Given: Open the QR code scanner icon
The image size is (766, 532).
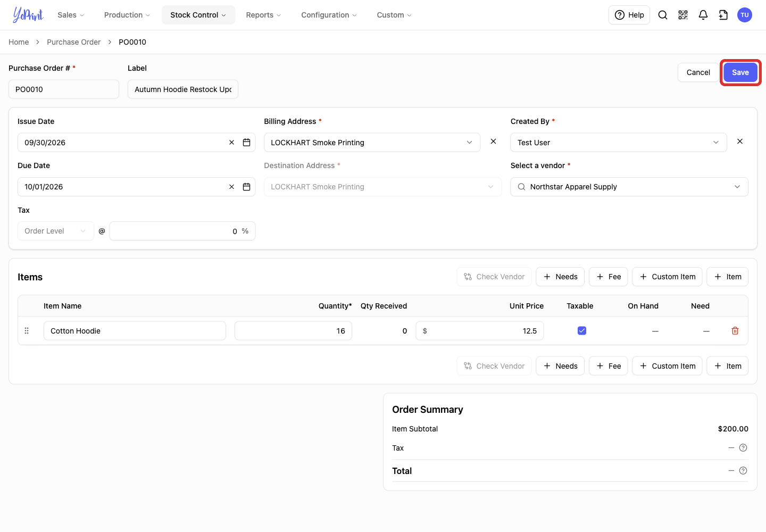Looking at the screenshot, I should click(683, 15).
